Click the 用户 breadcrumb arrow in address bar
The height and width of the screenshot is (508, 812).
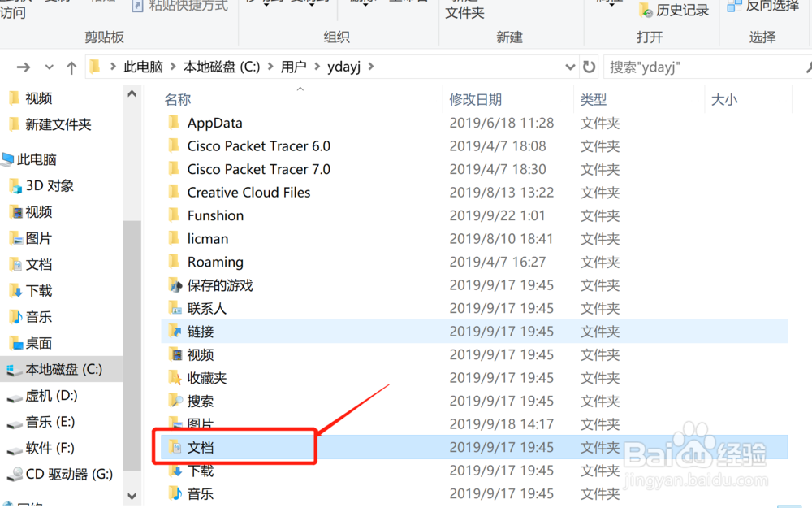click(317, 67)
